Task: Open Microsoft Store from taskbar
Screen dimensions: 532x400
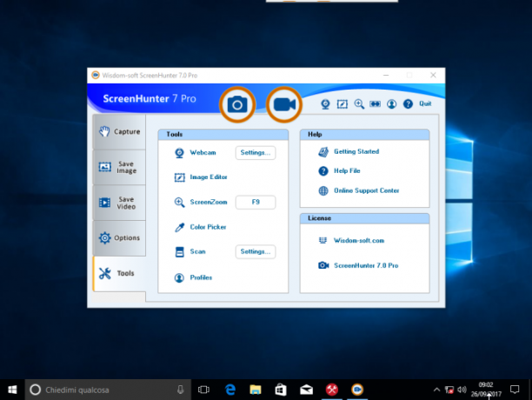Action: [x=281, y=390]
